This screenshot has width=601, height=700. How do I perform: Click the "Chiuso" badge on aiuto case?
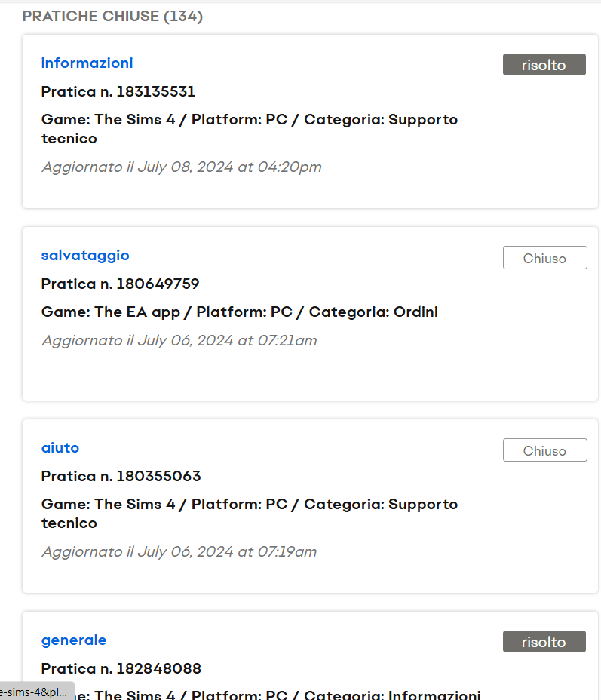coord(544,450)
